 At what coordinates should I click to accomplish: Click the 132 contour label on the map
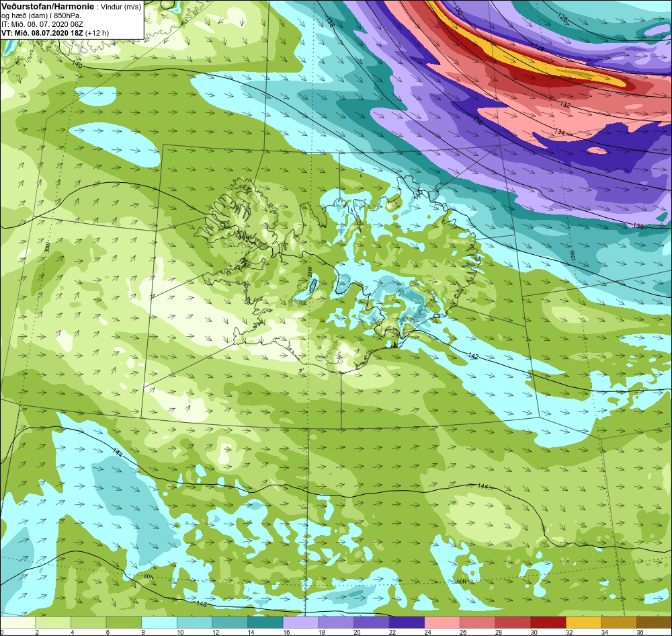click(565, 104)
